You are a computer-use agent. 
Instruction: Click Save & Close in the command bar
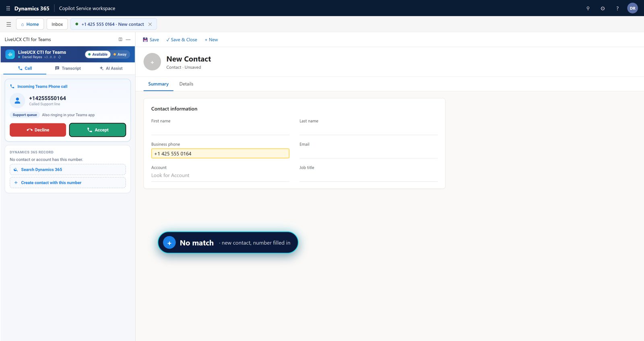(x=182, y=40)
